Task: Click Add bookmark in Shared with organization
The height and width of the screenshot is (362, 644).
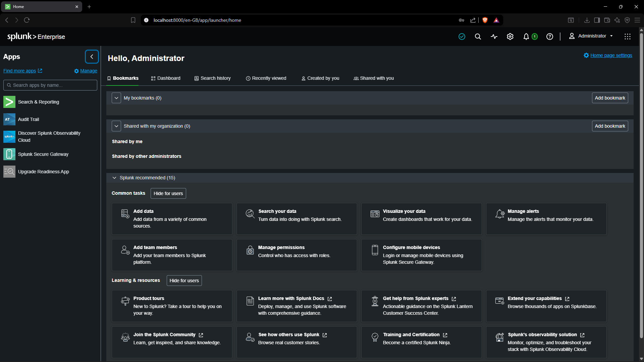Action: click(x=610, y=126)
